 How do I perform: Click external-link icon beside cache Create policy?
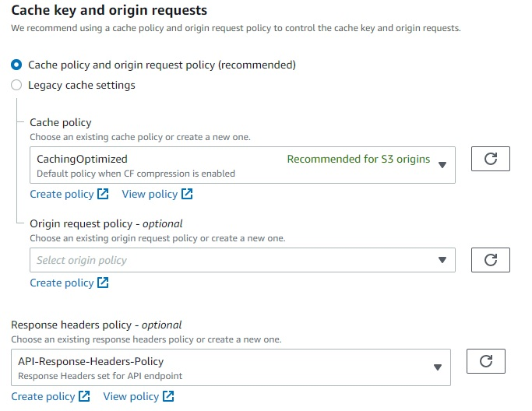(x=103, y=194)
